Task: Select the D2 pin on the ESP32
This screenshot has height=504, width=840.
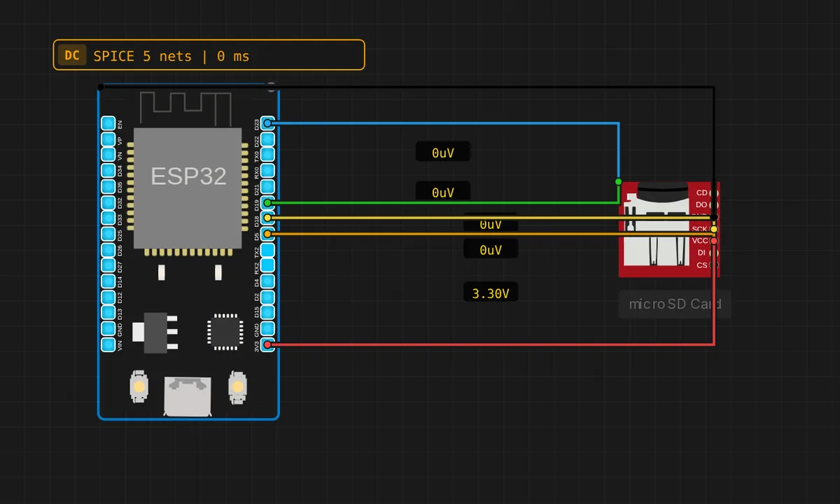Action: (267, 297)
